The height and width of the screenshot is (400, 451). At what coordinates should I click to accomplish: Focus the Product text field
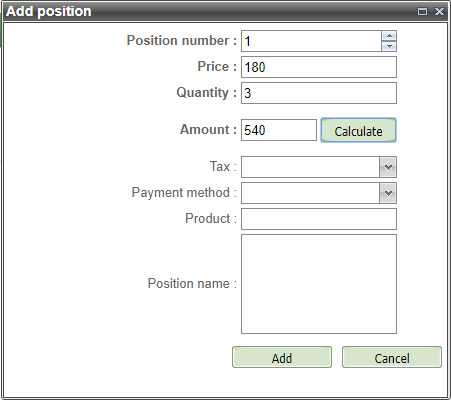click(x=319, y=219)
